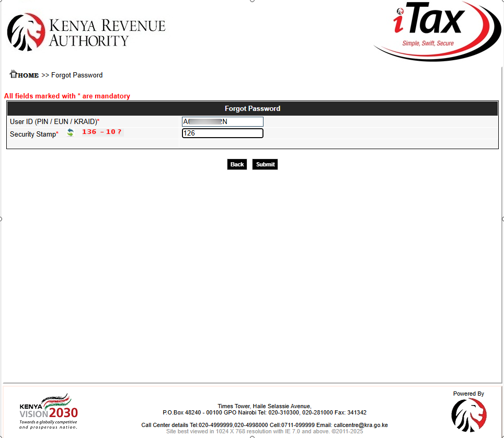Click the User ID (PIN / EUN / KRAID) label

[x=53, y=121]
